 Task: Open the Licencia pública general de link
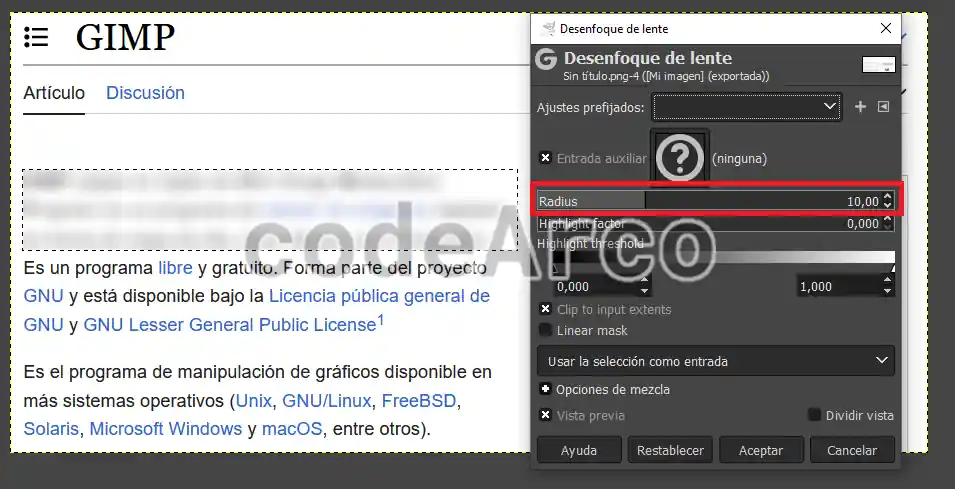point(379,297)
